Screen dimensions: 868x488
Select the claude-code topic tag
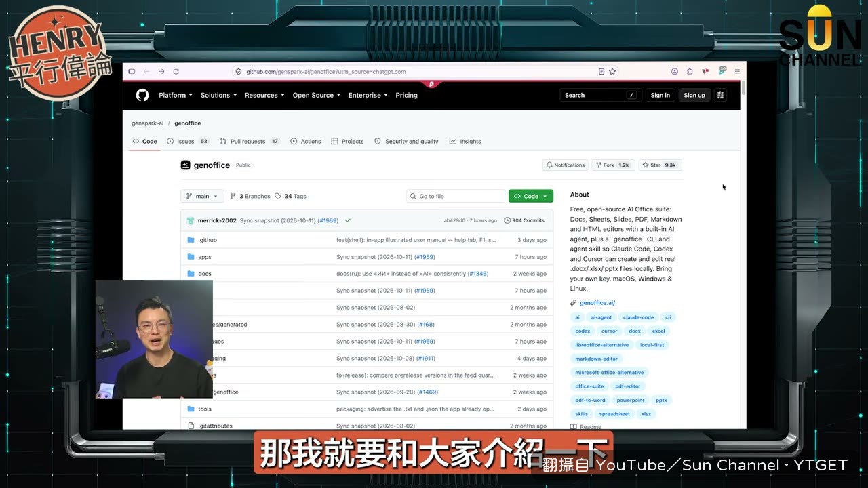pos(639,317)
